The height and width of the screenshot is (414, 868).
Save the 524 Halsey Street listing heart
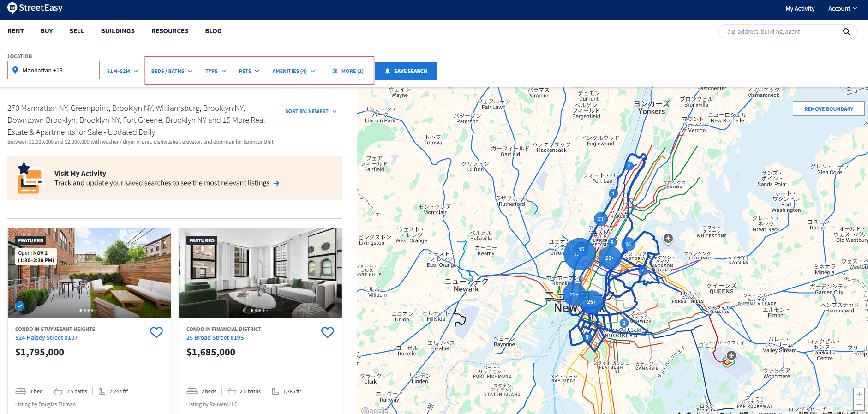click(x=156, y=332)
